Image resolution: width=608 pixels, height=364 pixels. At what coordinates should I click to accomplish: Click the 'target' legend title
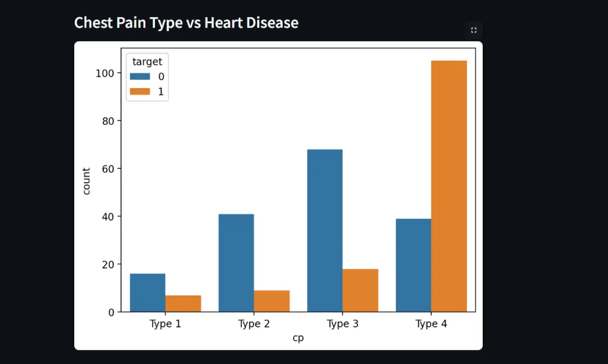tap(147, 61)
